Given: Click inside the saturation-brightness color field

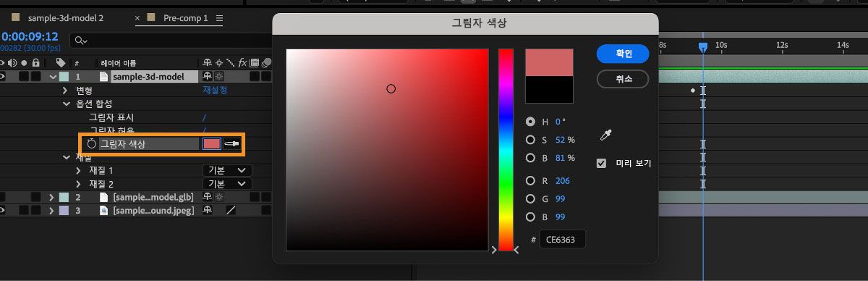Looking at the screenshot, I should pos(387,149).
